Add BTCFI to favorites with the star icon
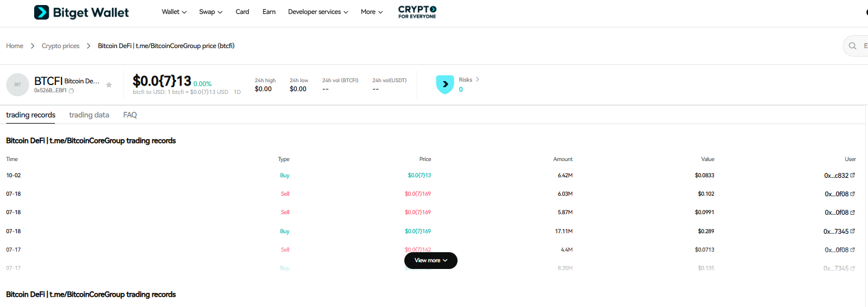 [109, 85]
